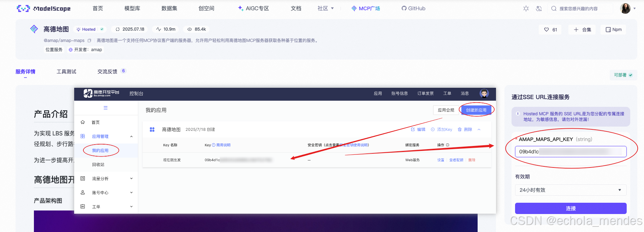Go to 首页 in the ModelScope navigation
The height and width of the screenshot is (232, 644).
98,8
